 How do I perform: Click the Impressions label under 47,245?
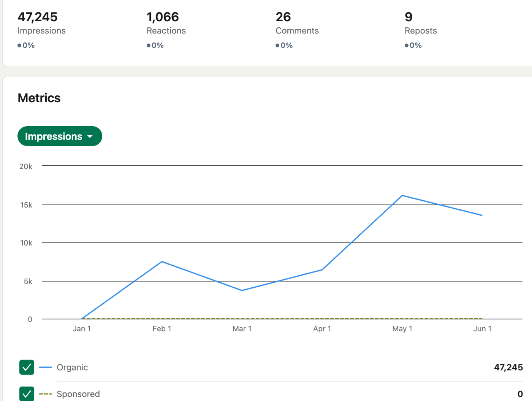point(41,31)
